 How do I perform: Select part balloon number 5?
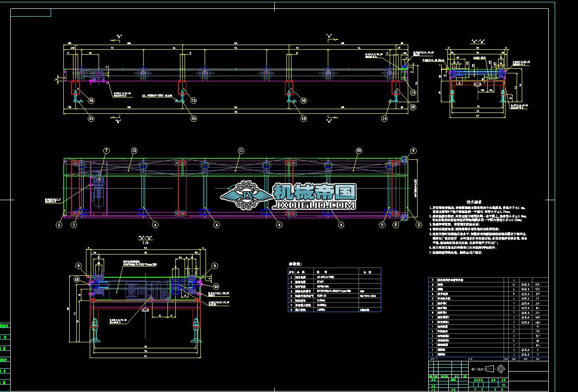pyautogui.click(x=382, y=225)
